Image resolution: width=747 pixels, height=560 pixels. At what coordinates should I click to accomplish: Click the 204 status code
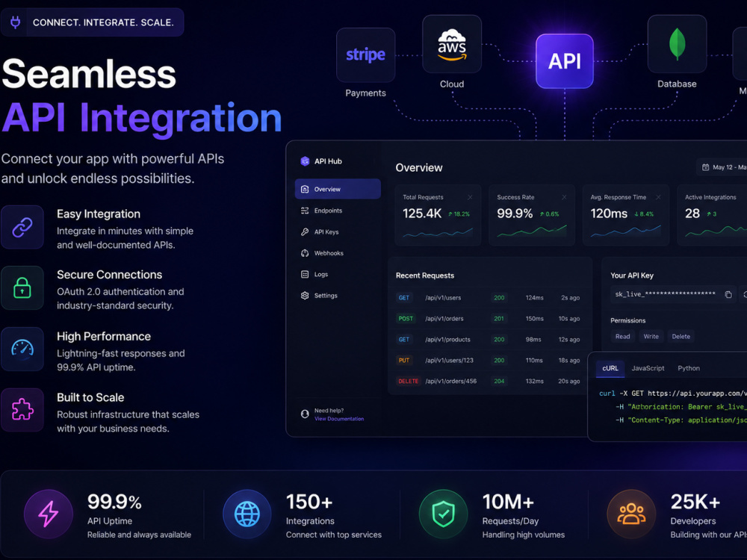click(499, 382)
